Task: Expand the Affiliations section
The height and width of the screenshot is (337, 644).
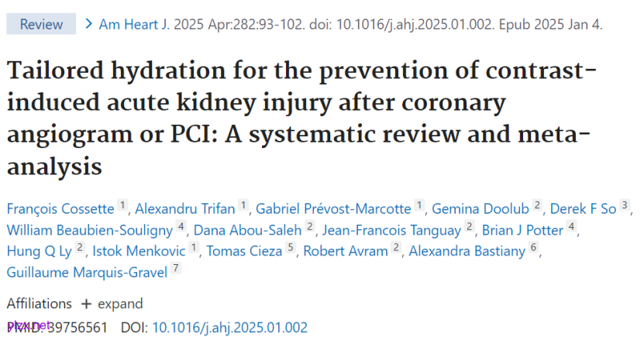Action: click(112, 304)
